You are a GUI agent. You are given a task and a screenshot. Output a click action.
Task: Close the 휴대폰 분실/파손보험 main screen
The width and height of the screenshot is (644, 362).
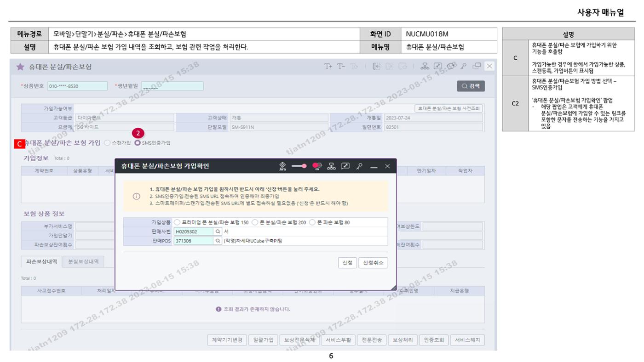[489, 67]
